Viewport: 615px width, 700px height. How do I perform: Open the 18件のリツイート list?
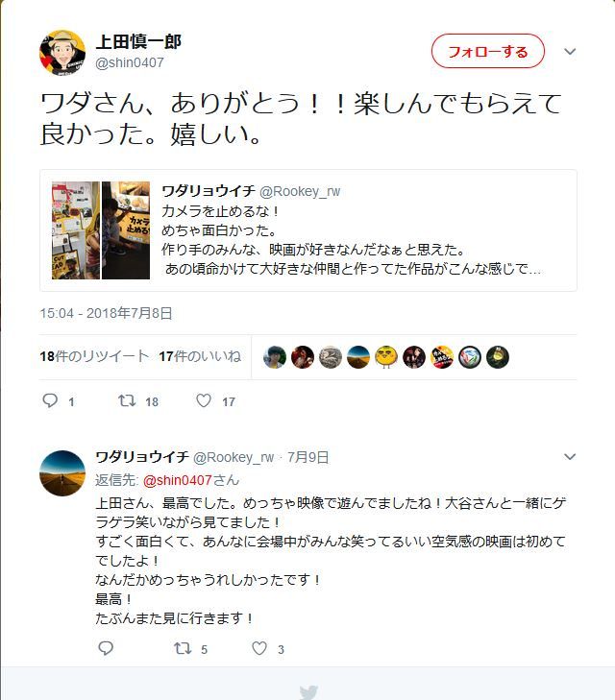[x=94, y=356]
